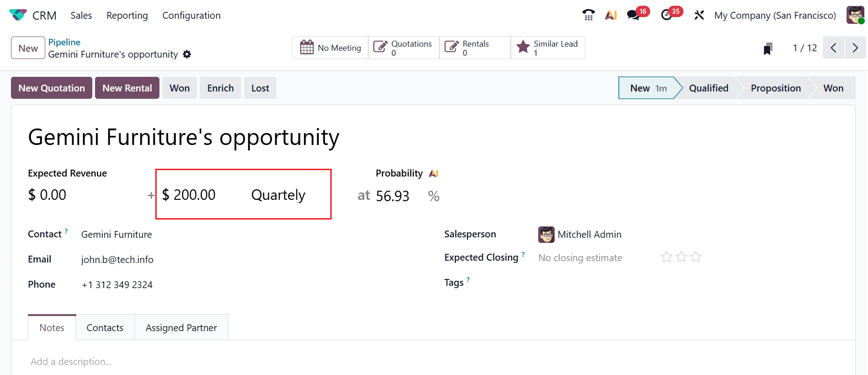Click the No Meeting calendar icon

[307, 47]
